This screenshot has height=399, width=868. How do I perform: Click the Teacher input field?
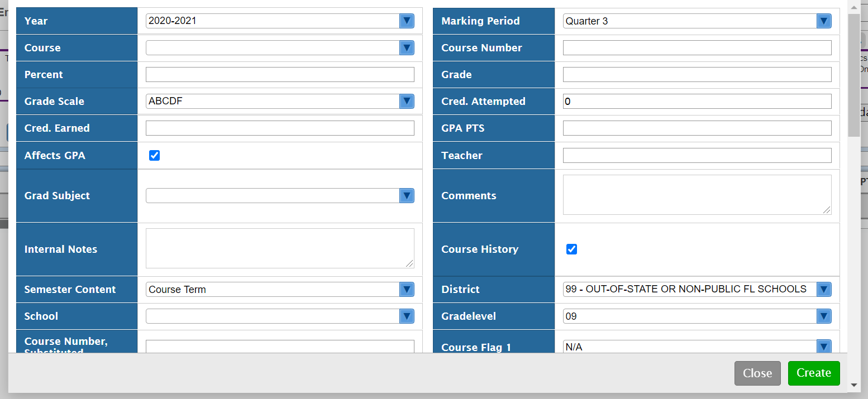click(697, 156)
